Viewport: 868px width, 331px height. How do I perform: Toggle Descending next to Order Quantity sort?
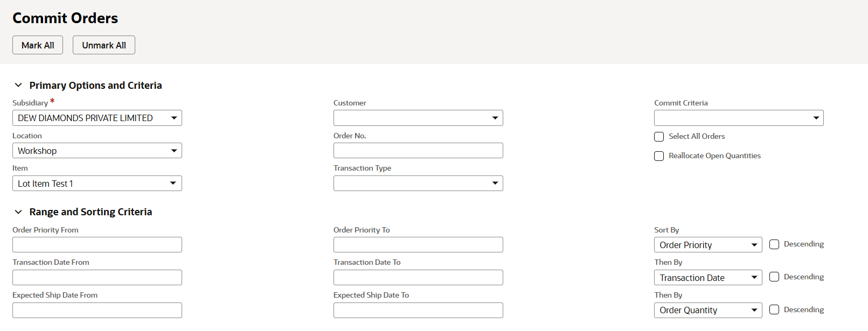tap(774, 309)
